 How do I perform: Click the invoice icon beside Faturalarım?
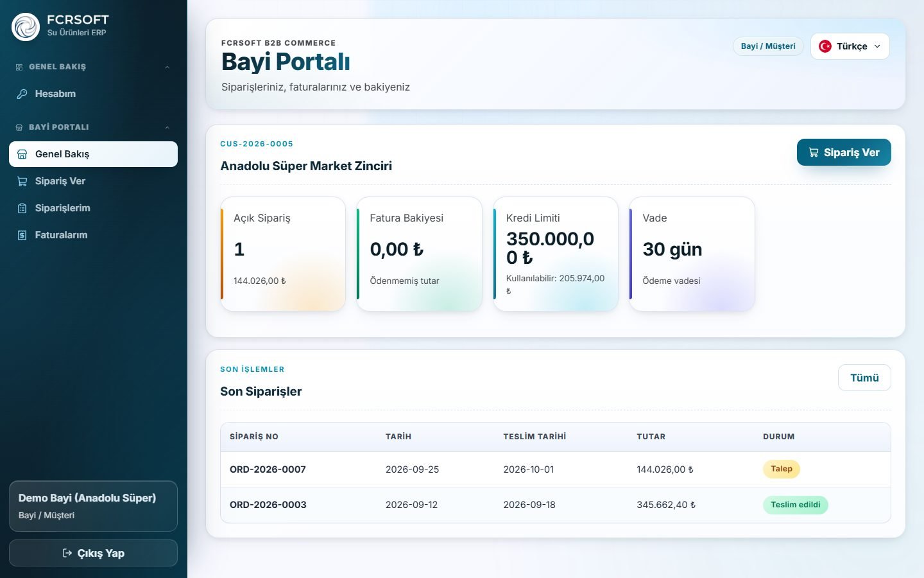pos(22,235)
